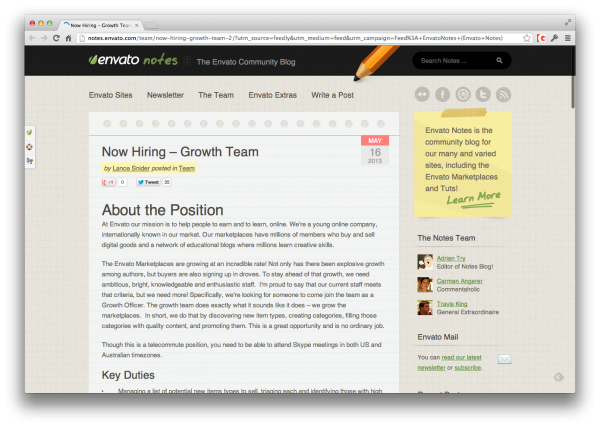Click the tweet count bubble
The image size is (600, 427).
tap(167, 182)
